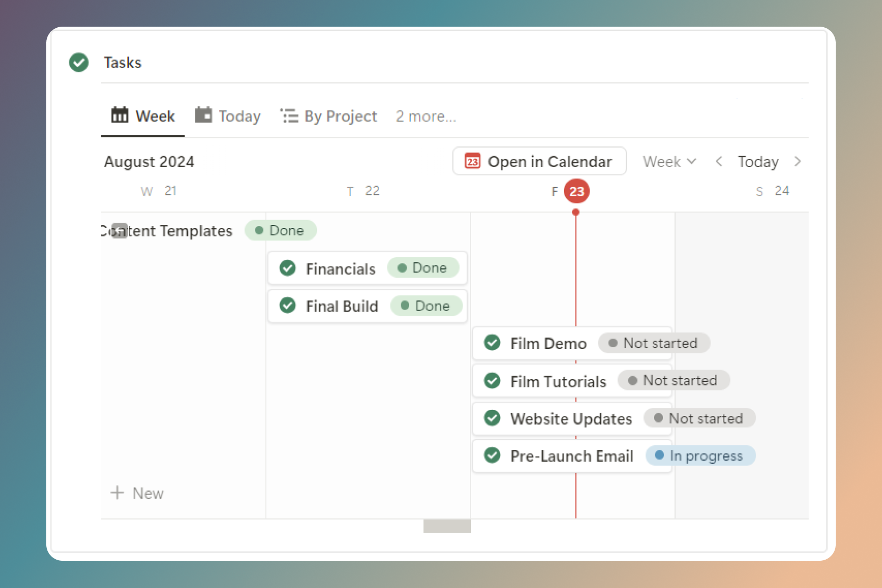Viewport: 882px width, 588px height.
Task: Click the horizontal scrollbar at the bottom
Action: click(446, 526)
